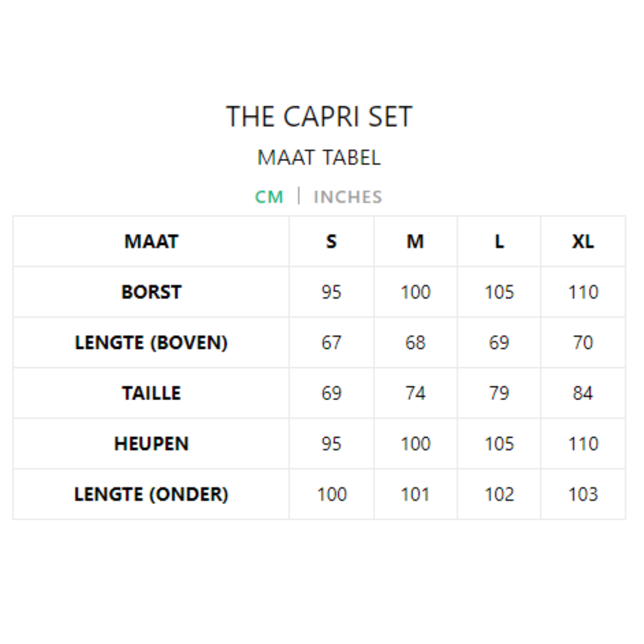The width and height of the screenshot is (644, 644).
Task: Select the XL size column header
Action: [x=583, y=241]
